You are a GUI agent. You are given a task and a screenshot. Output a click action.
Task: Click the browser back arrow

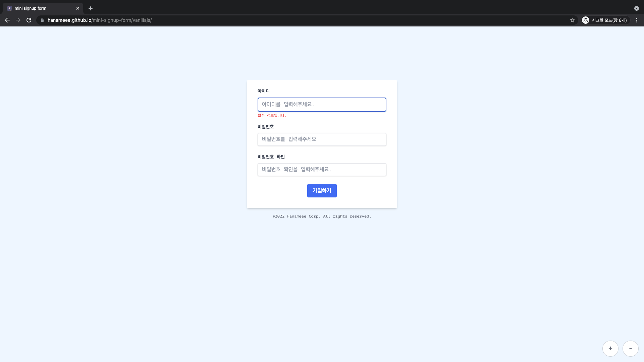click(7, 20)
